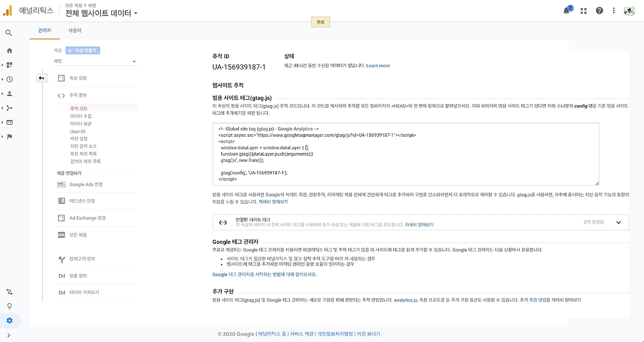Open 잠재고객 정의 item
Image resolution: width=644 pixels, height=342 pixels.
pyautogui.click(x=82, y=259)
